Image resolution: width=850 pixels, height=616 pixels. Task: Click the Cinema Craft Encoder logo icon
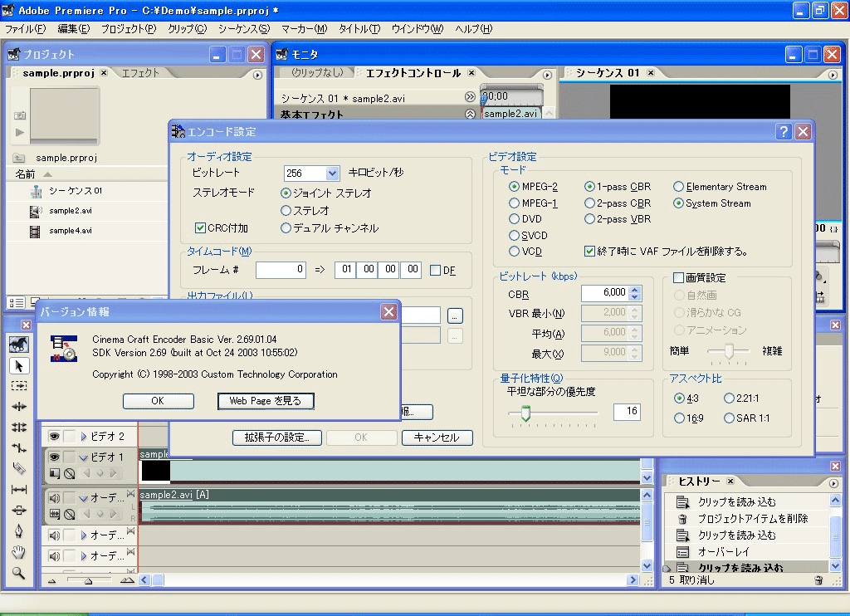(x=64, y=348)
